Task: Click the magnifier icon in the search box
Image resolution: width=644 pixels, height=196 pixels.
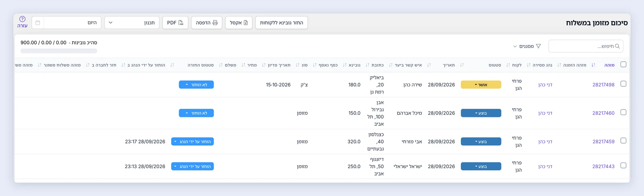Action: click(617, 46)
